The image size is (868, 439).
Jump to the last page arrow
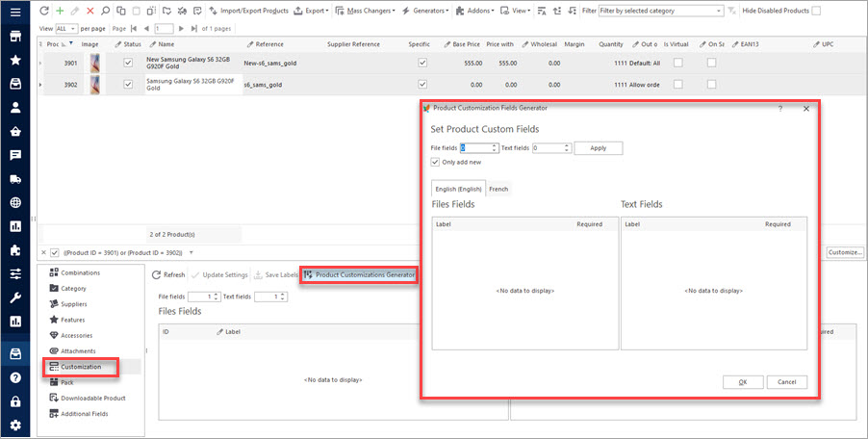[193, 28]
